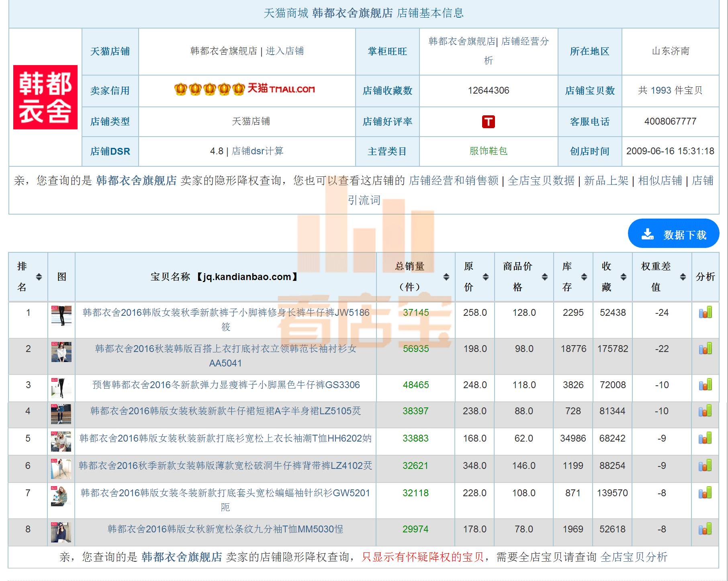The height and width of the screenshot is (581, 728).
Task: Click the service phone number 4008067777
Action: click(x=670, y=121)
